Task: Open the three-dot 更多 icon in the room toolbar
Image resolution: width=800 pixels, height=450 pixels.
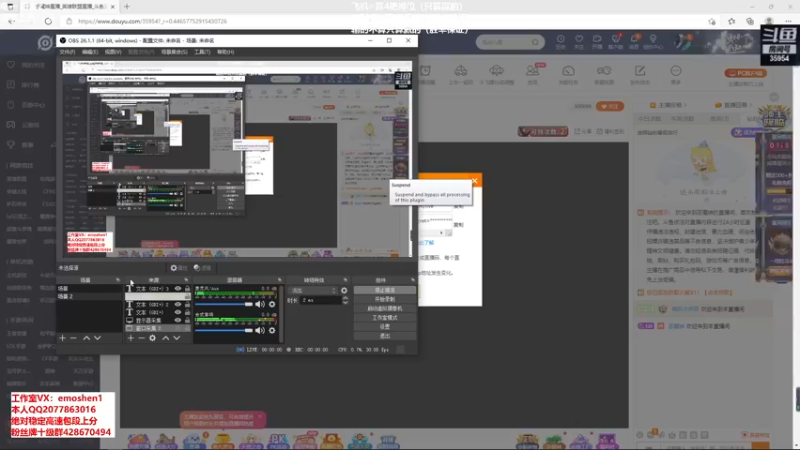Action: point(676,70)
